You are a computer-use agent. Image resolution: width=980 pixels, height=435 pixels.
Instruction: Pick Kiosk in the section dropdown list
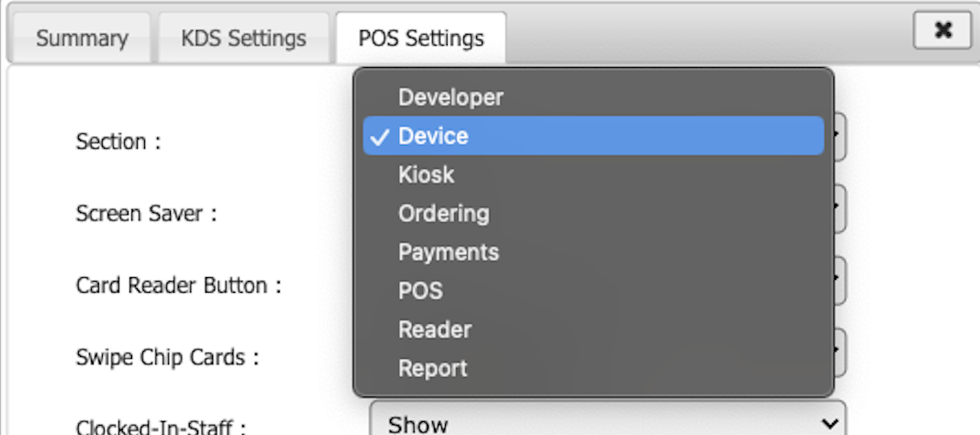pos(426,174)
